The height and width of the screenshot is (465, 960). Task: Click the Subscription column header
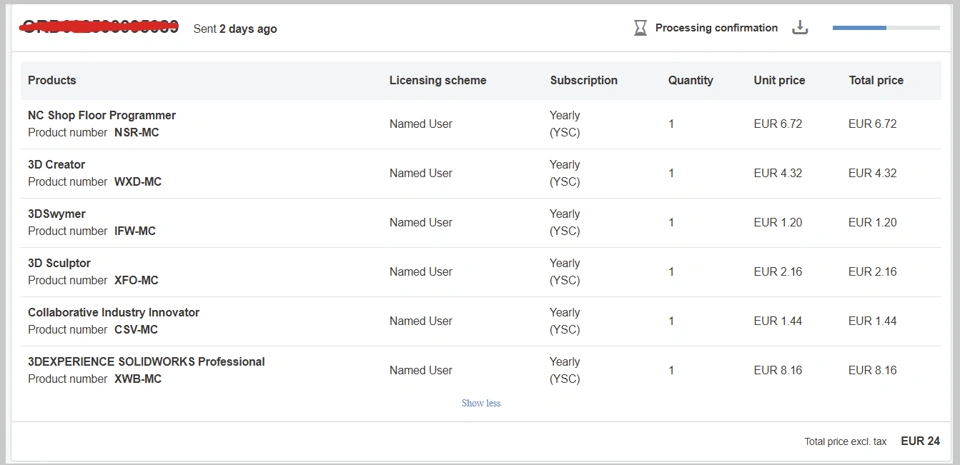(584, 80)
